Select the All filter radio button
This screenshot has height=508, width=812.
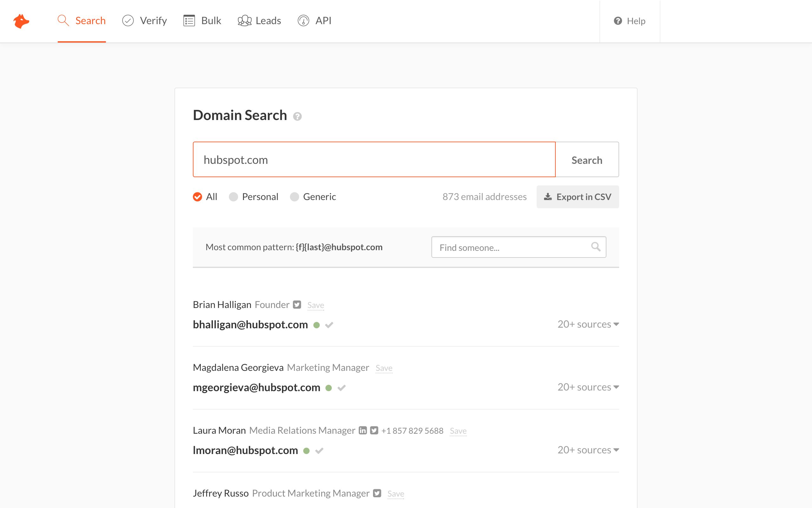[198, 197]
